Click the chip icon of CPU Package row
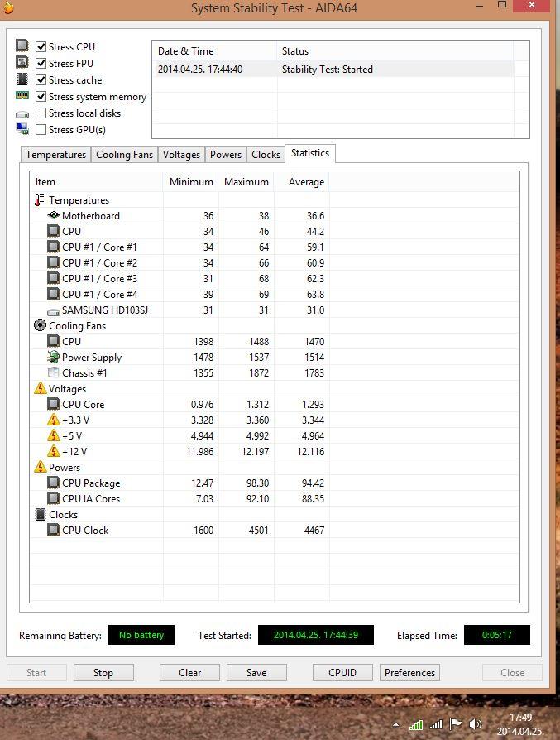 click(x=53, y=483)
